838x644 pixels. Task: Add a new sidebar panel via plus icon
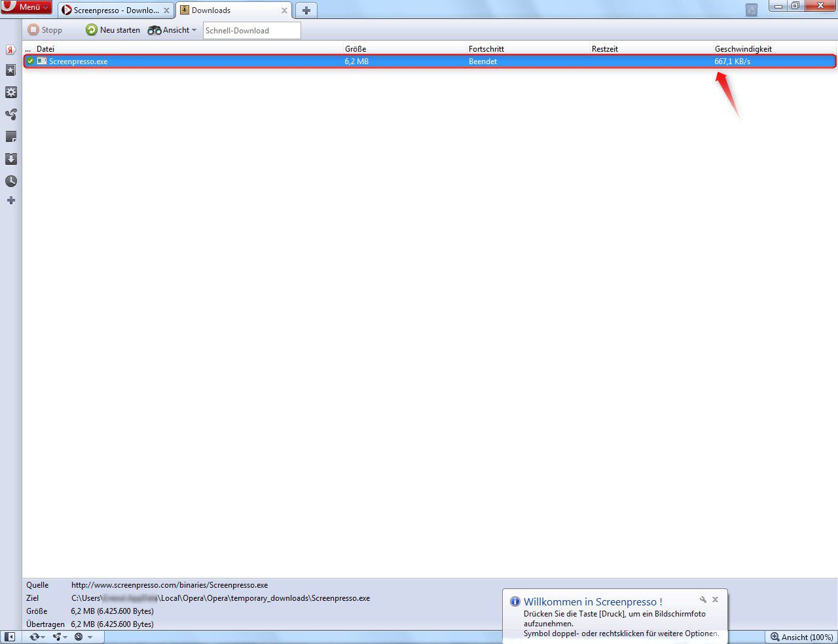10,200
